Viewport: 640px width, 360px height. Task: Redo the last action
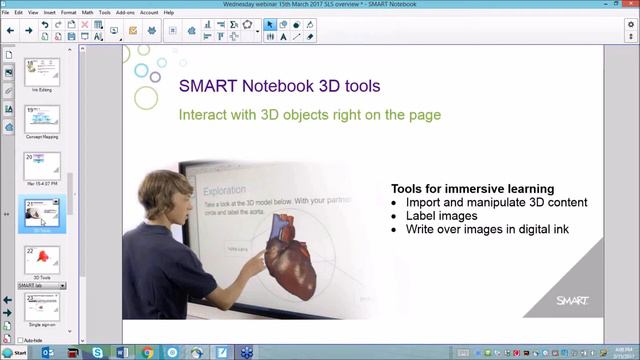click(58, 25)
